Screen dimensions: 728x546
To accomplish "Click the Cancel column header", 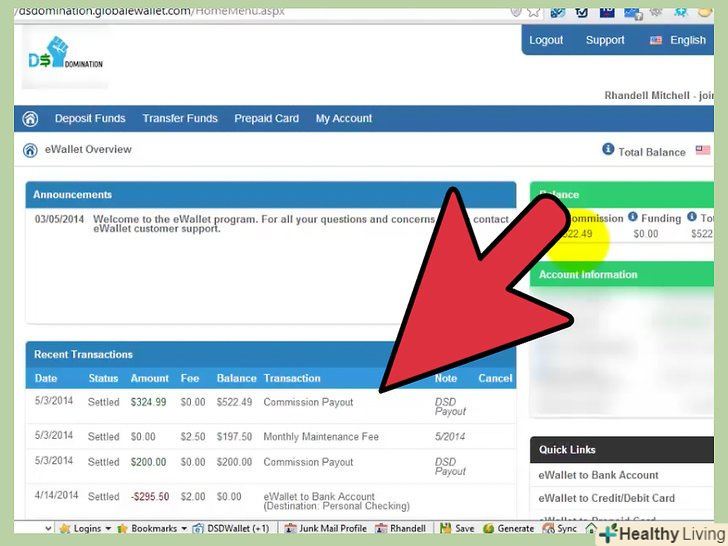I will pyautogui.click(x=495, y=378).
